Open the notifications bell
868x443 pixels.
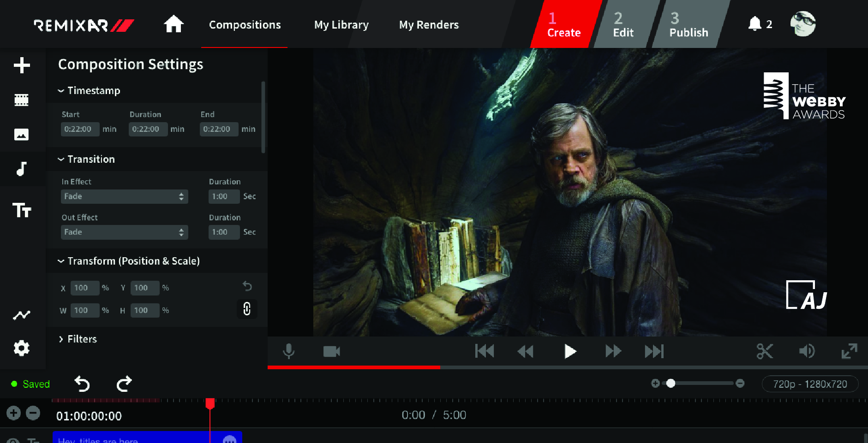(754, 24)
